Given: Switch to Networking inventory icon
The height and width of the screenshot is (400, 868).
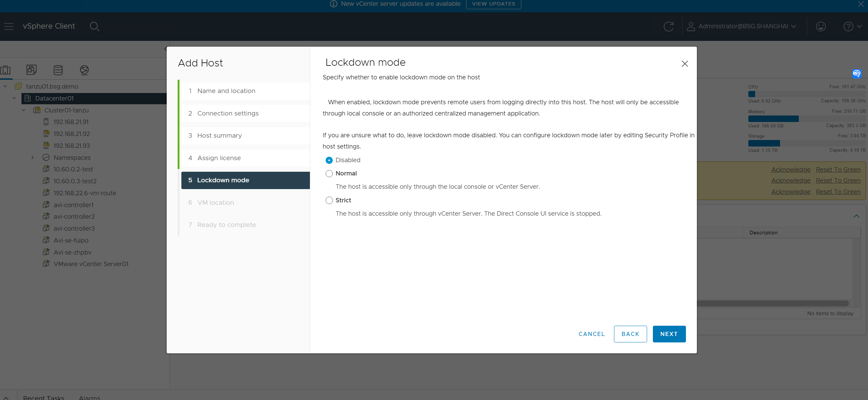Looking at the screenshot, I should [84, 70].
